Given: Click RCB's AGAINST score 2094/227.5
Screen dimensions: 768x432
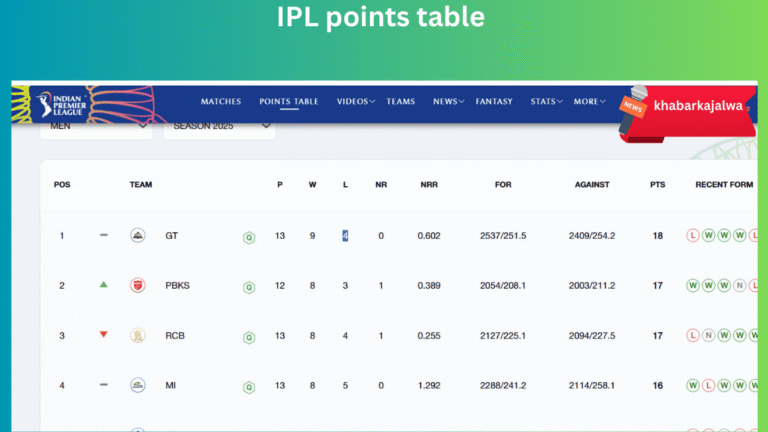Looking at the screenshot, I should (592, 336).
